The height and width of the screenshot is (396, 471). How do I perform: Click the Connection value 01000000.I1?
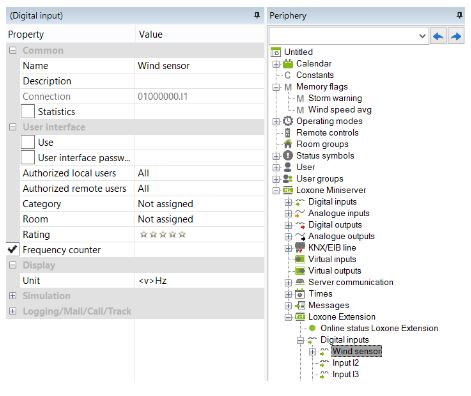[199, 96]
